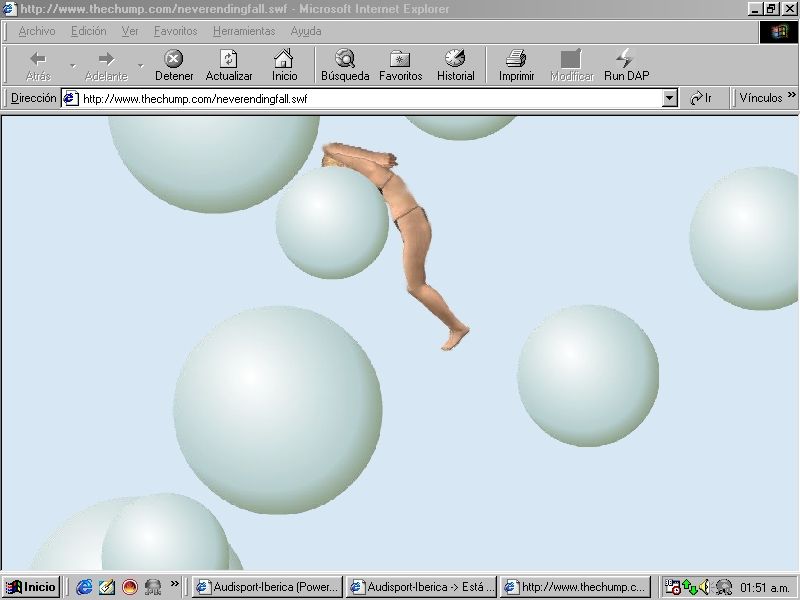Open the Búsqueda search panel
The height and width of the screenshot is (600, 800).
[x=345, y=65]
